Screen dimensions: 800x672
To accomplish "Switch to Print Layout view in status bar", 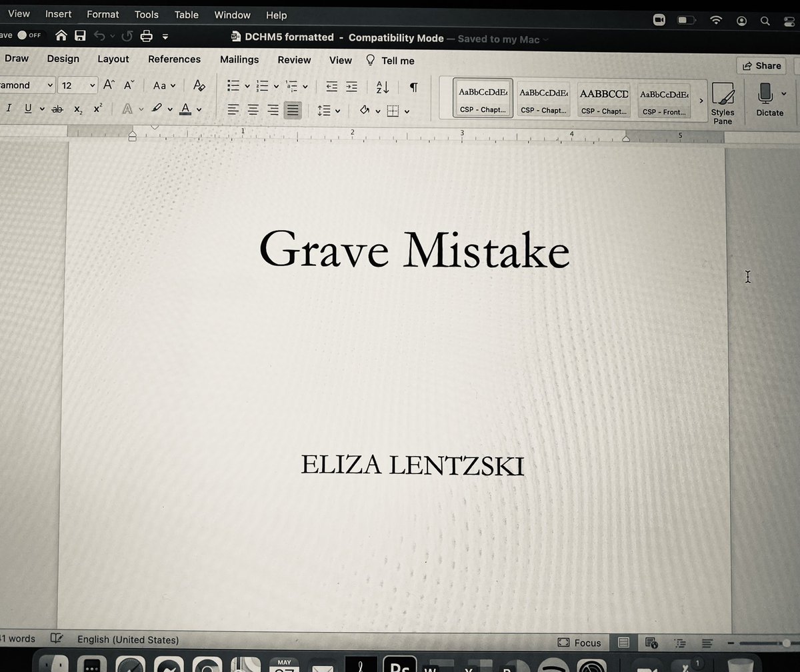I will 623,643.
